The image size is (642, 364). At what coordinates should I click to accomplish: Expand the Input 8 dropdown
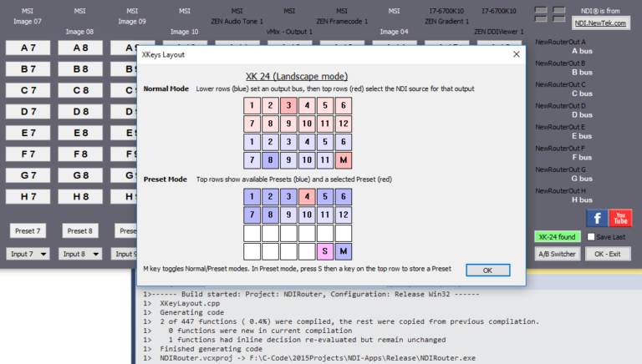[82, 254]
